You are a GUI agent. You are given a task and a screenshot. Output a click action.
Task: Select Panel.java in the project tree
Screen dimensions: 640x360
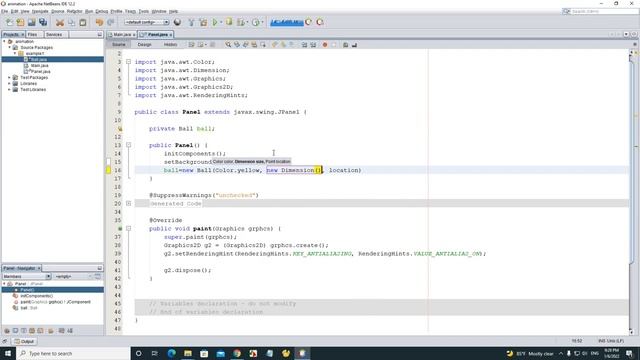point(40,71)
